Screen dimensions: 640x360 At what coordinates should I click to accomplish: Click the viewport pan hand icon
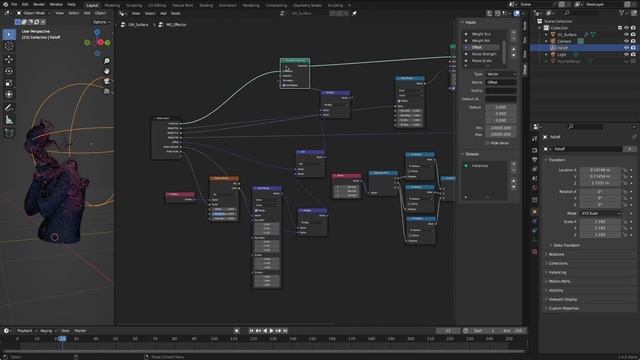pyautogui.click(x=107, y=71)
